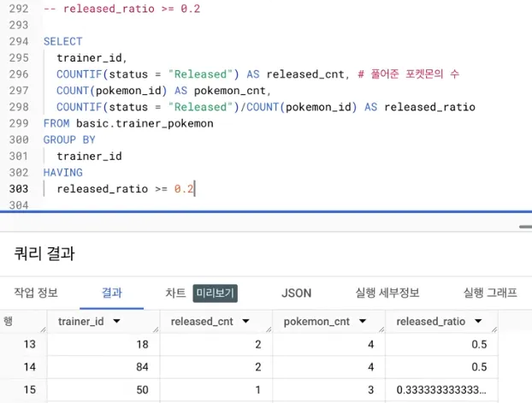Click the panel resize handle above results
532x403 pixels.
tap(525, 227)
